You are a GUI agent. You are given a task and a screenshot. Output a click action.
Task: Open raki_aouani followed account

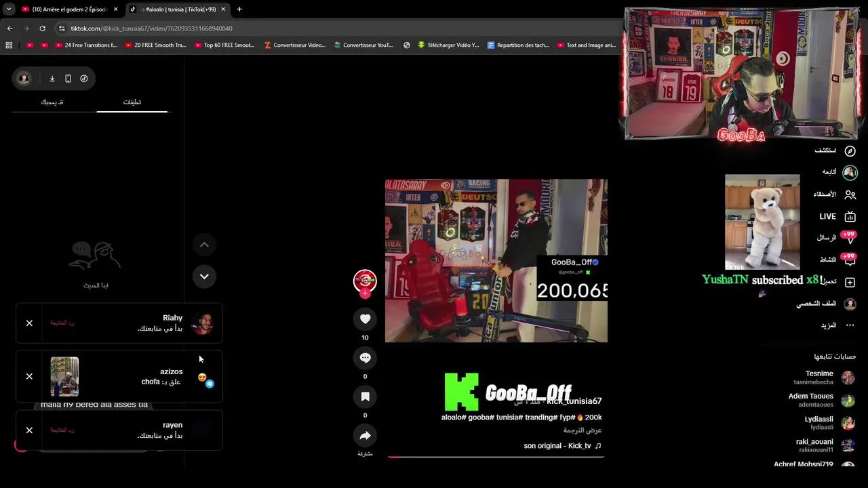[825, 445]
